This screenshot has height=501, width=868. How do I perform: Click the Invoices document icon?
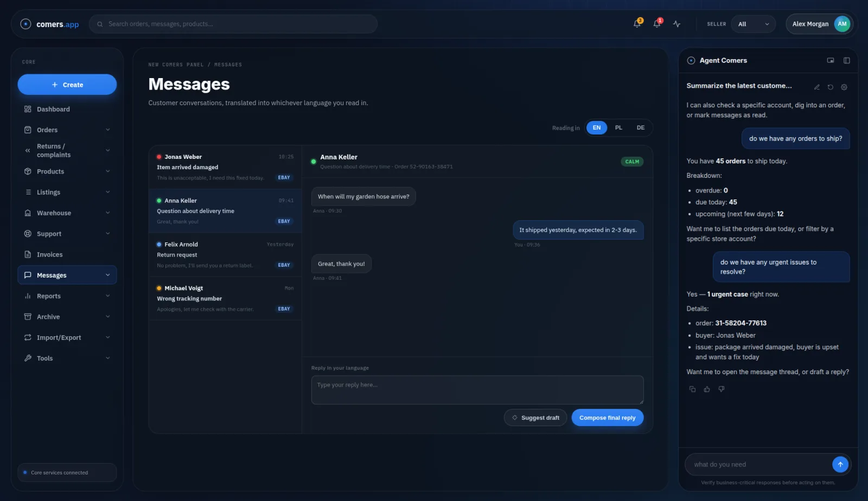tap(28, 254)
